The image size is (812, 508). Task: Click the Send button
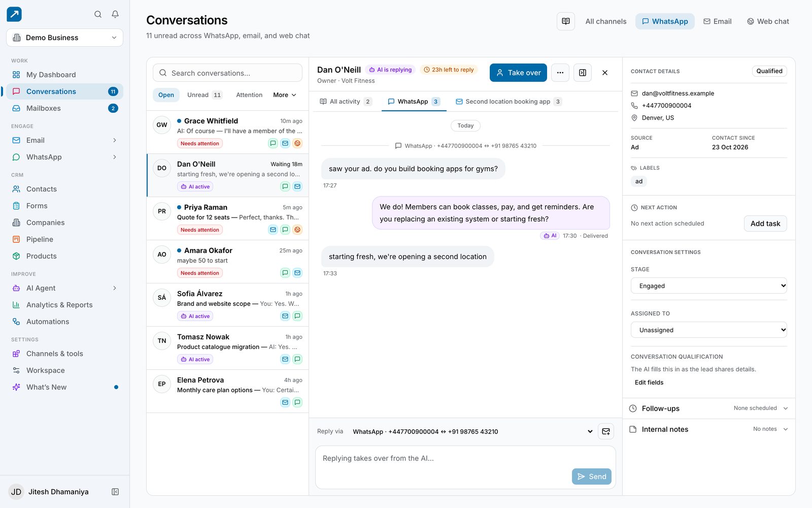coord(592,477)
